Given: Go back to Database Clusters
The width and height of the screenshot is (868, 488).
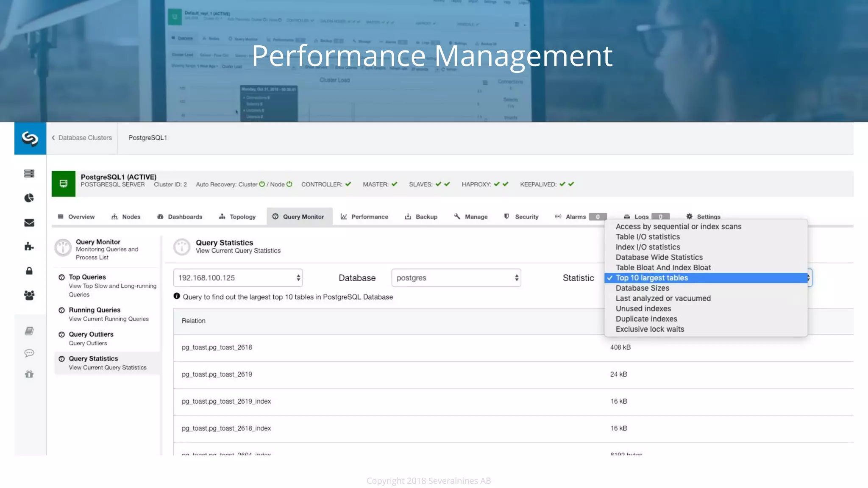Looking at the screenshot, I should 82,138.
